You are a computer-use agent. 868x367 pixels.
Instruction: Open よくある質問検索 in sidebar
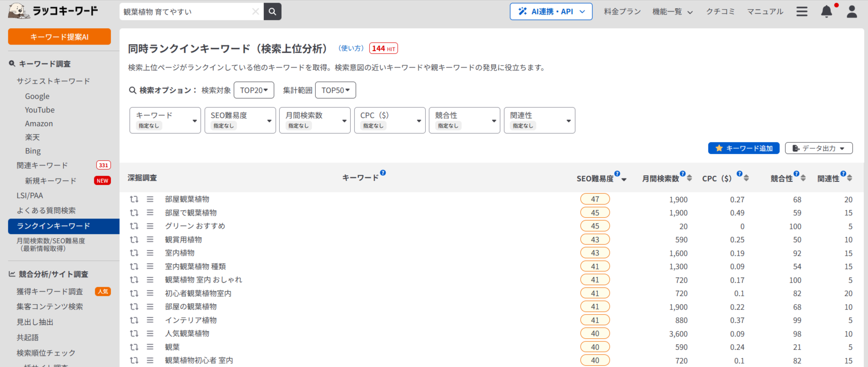pos(46,210)
